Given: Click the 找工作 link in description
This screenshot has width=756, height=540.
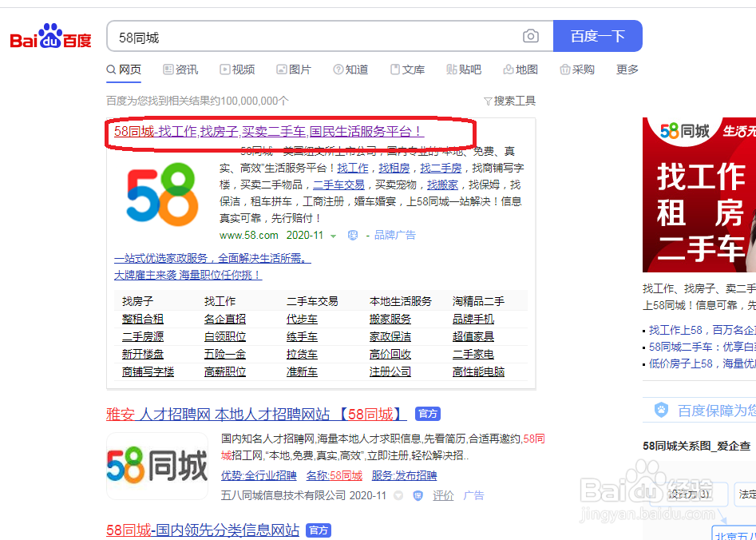Looking at the screenshot, I should point(352,168).
